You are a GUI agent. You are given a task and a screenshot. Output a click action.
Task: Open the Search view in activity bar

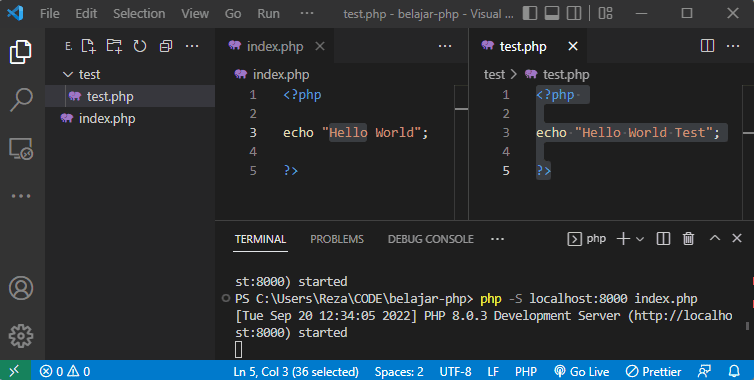(x=21, y=100)
